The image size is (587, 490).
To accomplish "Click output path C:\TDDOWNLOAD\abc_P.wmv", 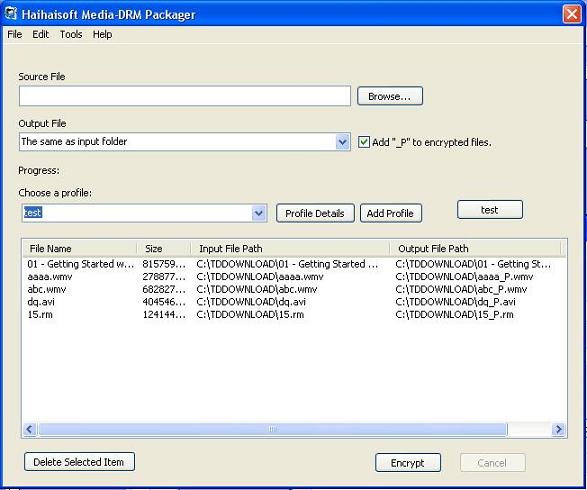I will 461,289.
